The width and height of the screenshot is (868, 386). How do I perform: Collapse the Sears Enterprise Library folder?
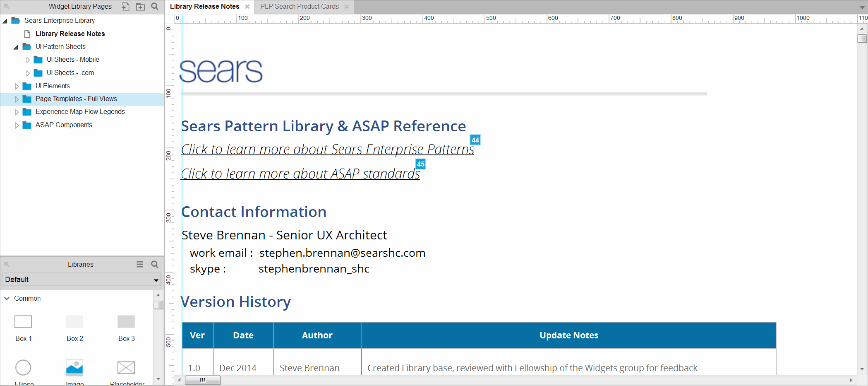coord(5,21)
